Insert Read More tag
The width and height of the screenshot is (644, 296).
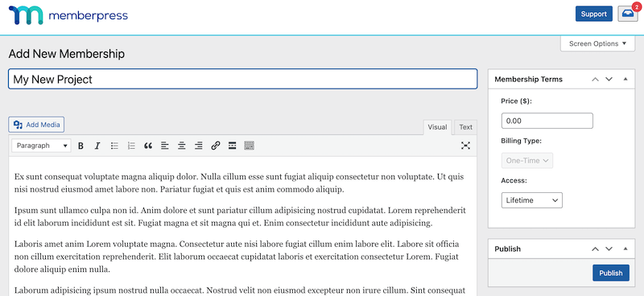coord(233,146)
